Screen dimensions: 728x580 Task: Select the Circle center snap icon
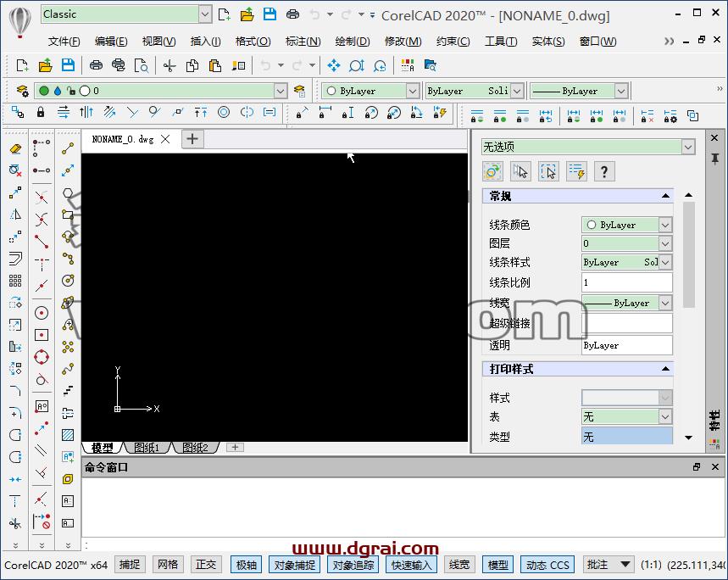[42, 313]
